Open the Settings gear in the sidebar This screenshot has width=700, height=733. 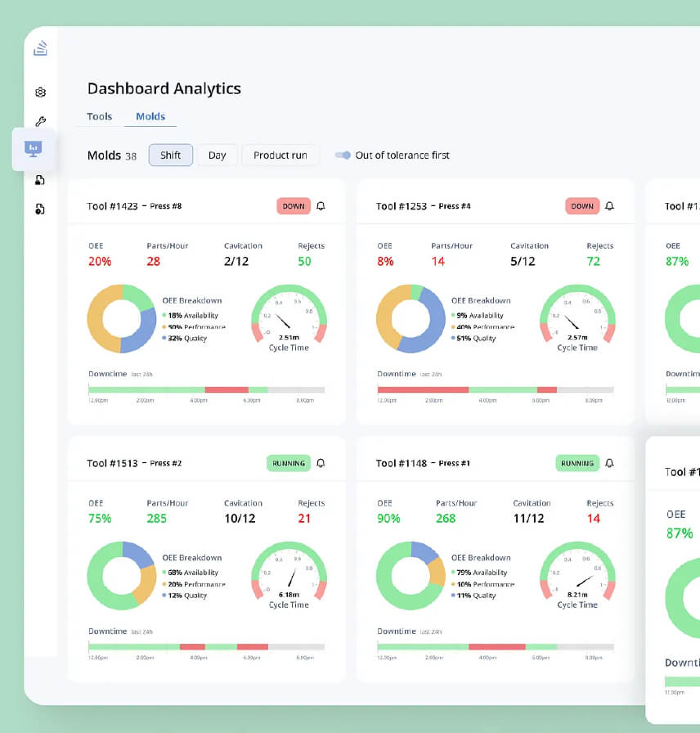tap(40, 92)
